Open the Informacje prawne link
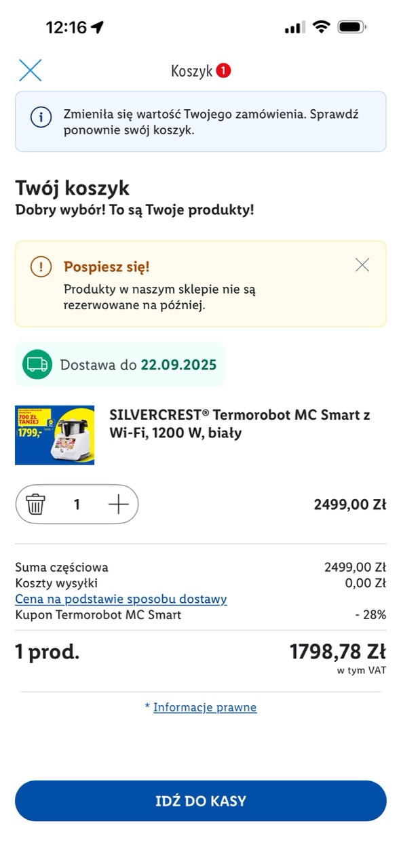 point(205,707)
